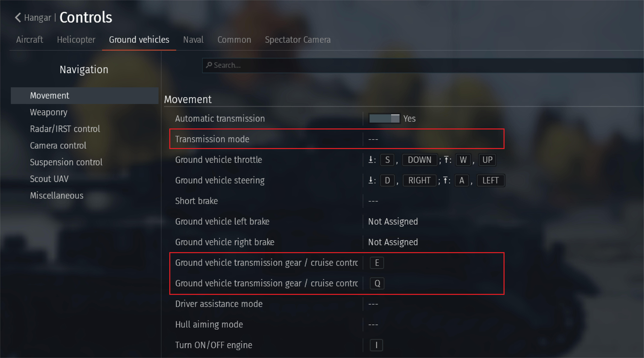Click the LEFT key binding for steering
644x358 pixels.
click(491, 180)
